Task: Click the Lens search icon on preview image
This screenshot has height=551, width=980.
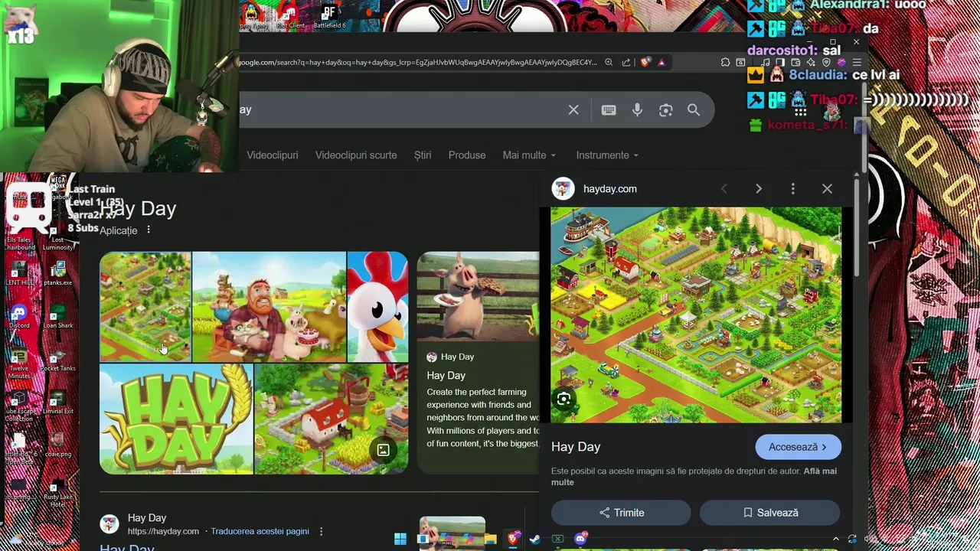Action: [x=563, y=399]
